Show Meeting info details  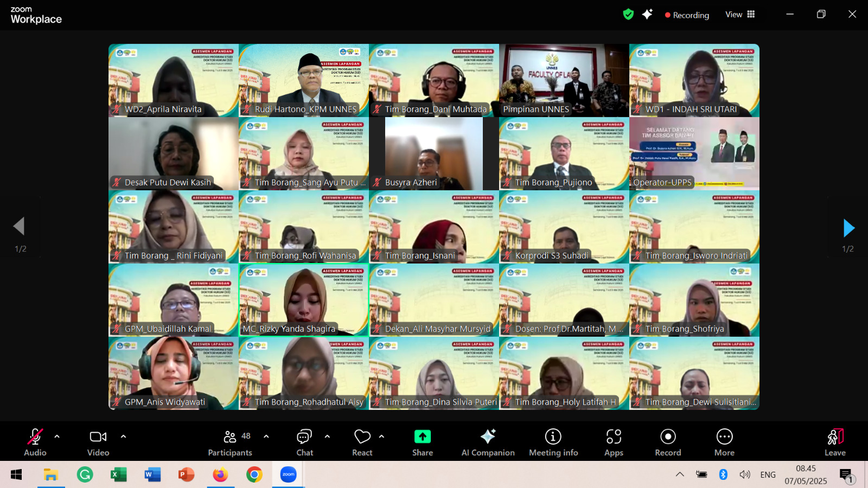(553, 442)
